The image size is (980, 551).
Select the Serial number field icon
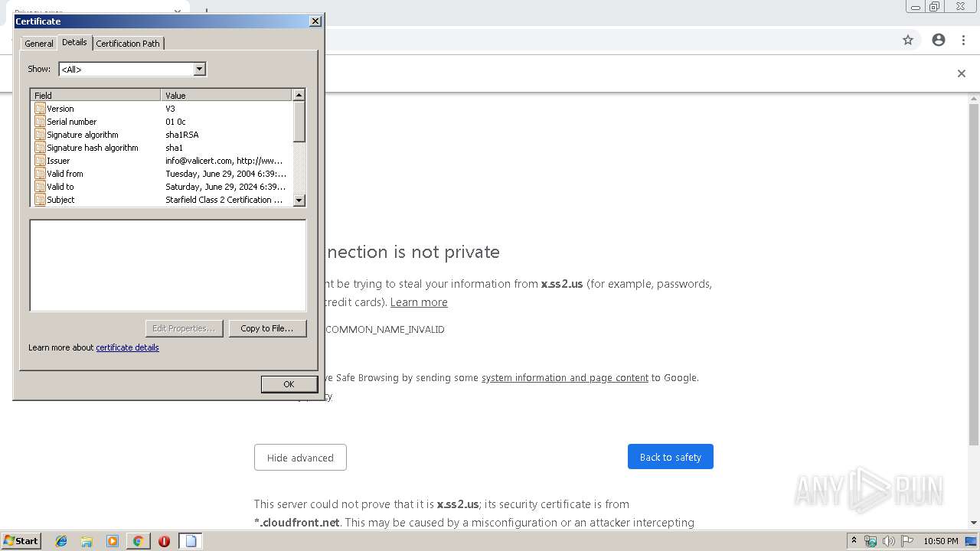[x=40, y=122]
